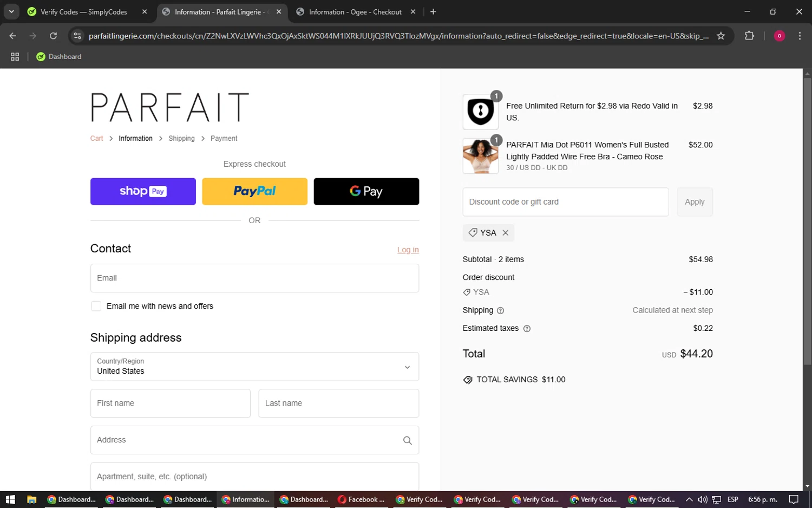Screen dimensions: 812x508
Task: Bookmark this page with the star icon
Action: (x=721, y=36)
